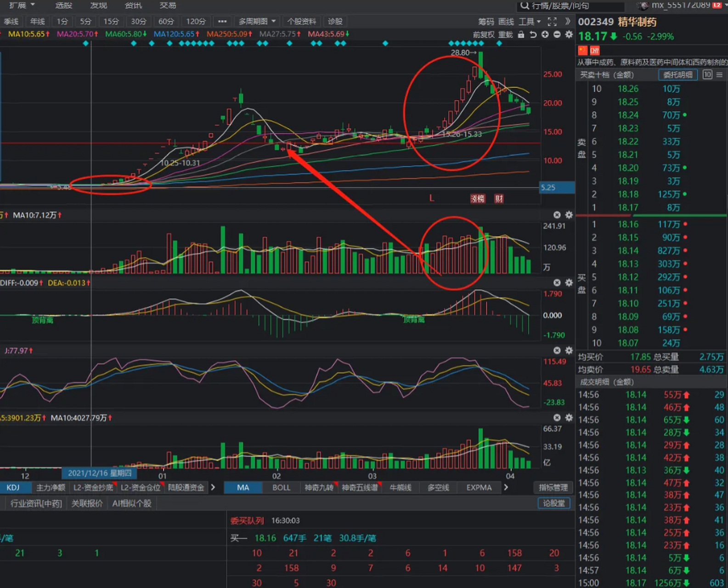
Task: Open the 选股 menu
Action: 64,5
